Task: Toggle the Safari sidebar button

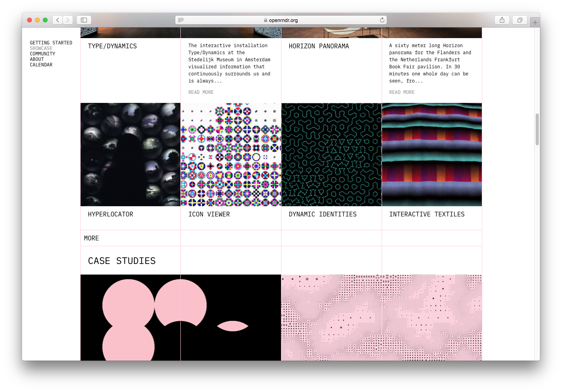Action: tap(84, 20)
